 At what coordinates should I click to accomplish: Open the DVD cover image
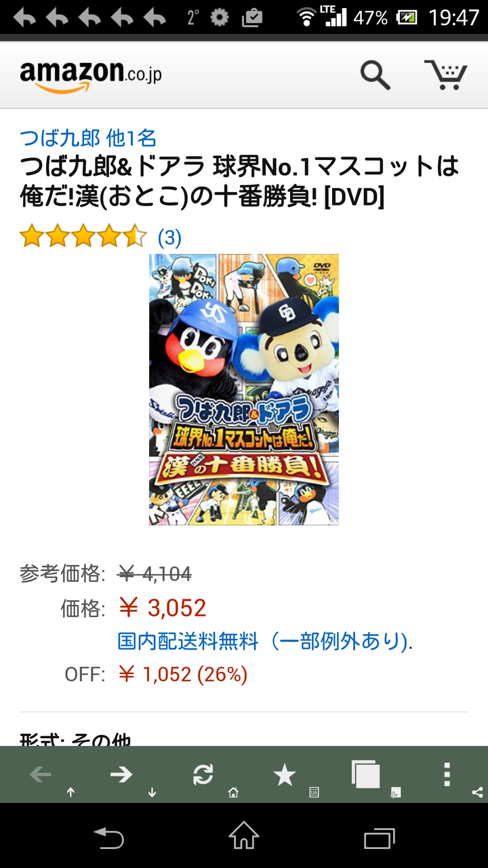coord(244,389)
